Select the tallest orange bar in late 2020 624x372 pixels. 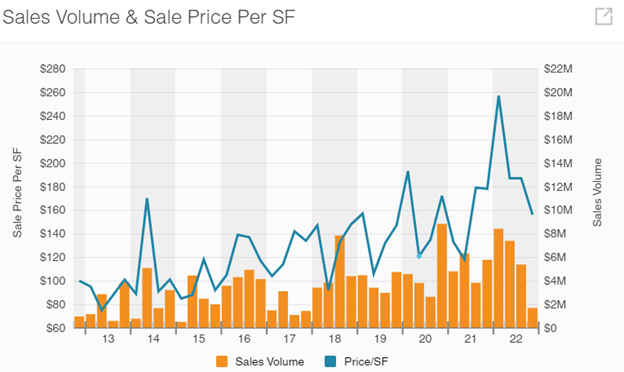click(442, 276)
